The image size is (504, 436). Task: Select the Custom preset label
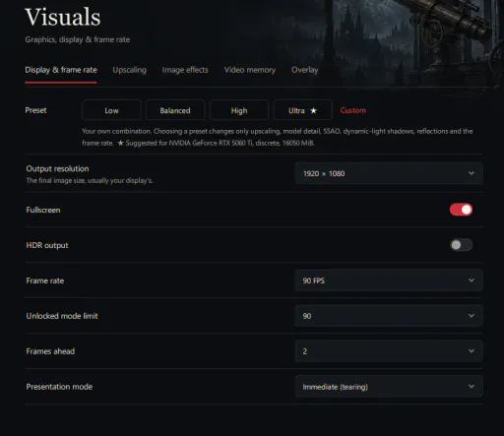click(352, 110)
